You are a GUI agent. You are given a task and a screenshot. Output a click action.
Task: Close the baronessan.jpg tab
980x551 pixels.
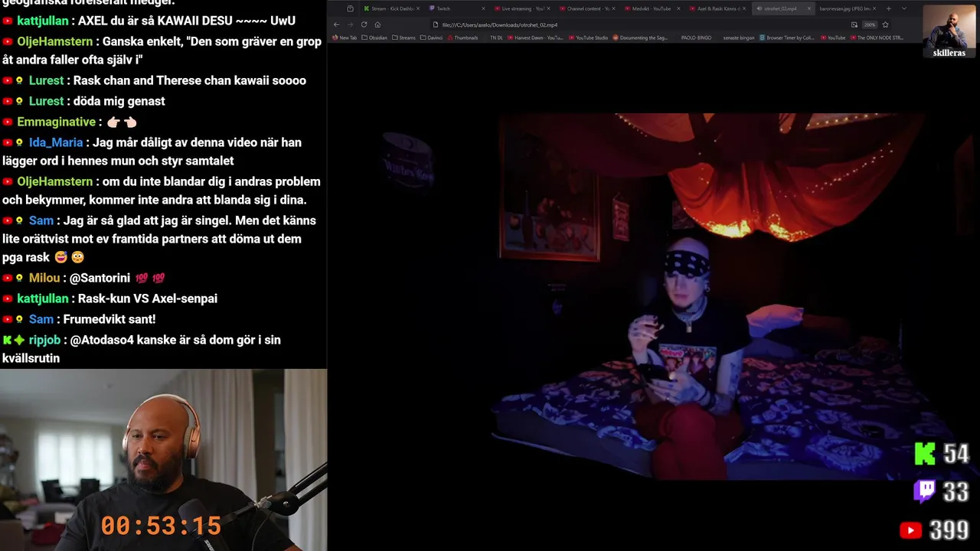(874, 8)
